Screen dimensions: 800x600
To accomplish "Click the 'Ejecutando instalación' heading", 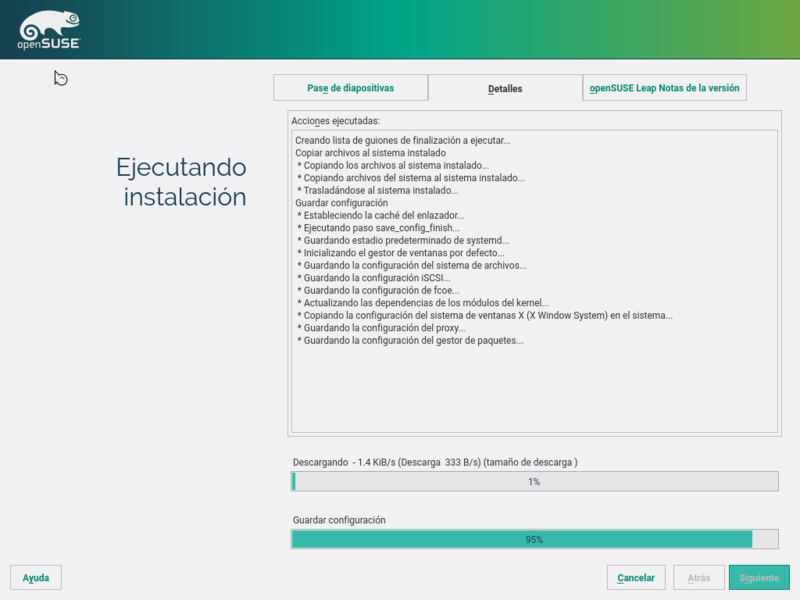I will tap(181, 182).
